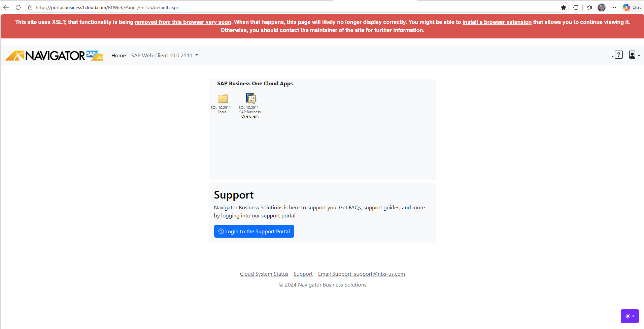View site information lock icon
The height and width of the screenshot is (329, 644).
point(30,7)
